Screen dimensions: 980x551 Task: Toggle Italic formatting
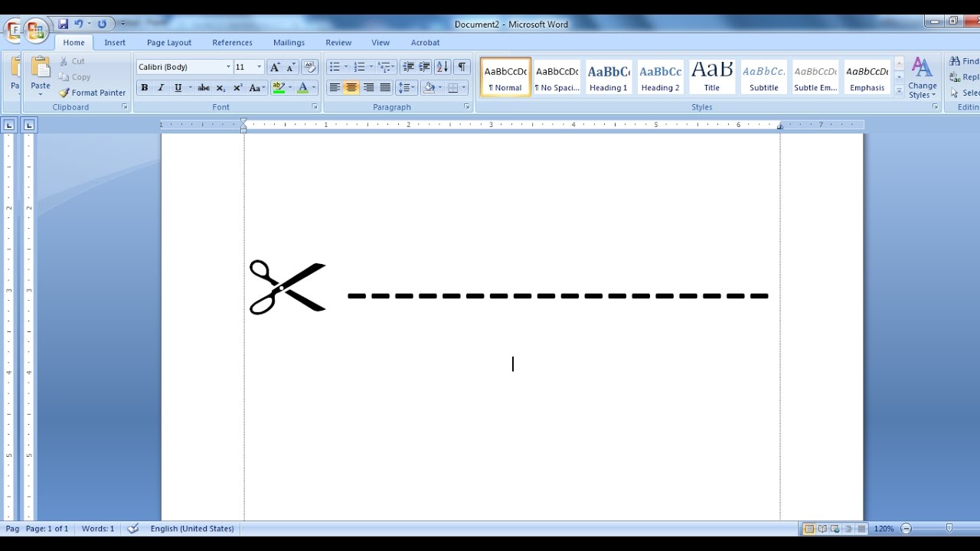[161, 88]
